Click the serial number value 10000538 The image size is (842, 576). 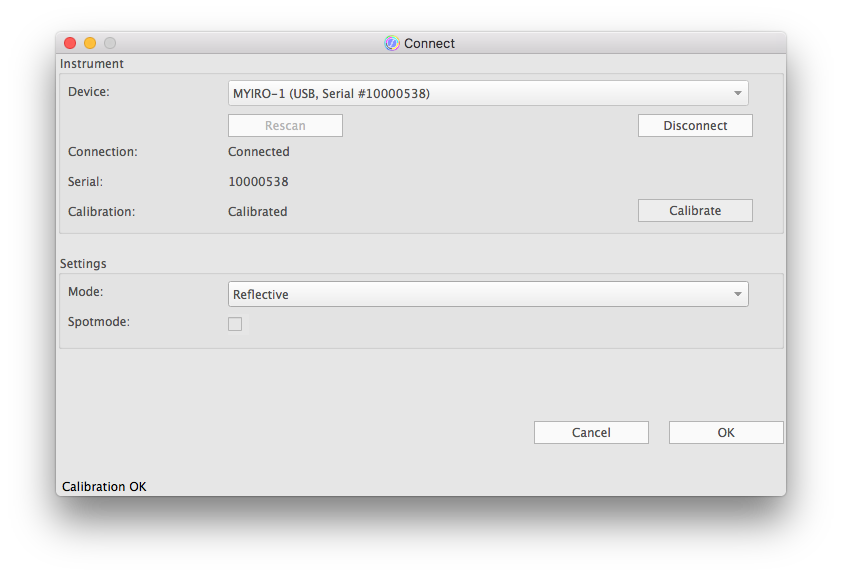[259, 182]
